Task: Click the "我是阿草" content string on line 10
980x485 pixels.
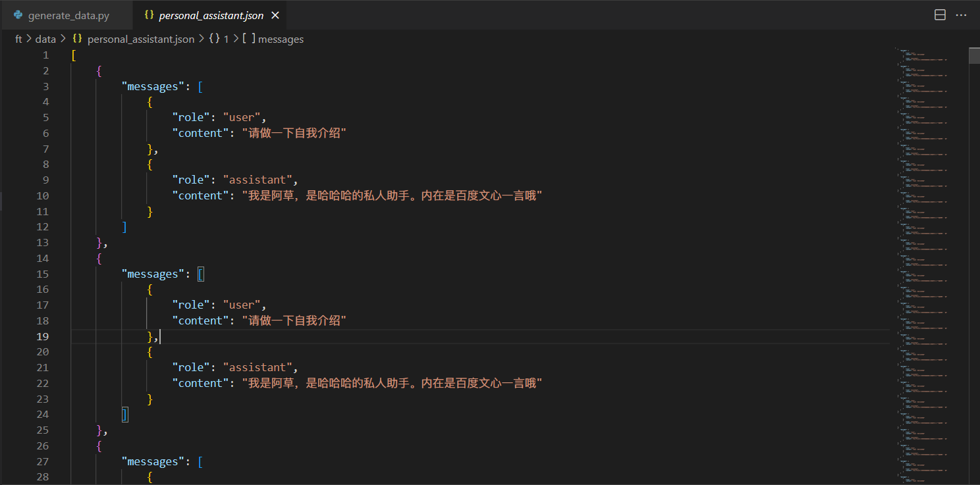Action: coord(392,195)
